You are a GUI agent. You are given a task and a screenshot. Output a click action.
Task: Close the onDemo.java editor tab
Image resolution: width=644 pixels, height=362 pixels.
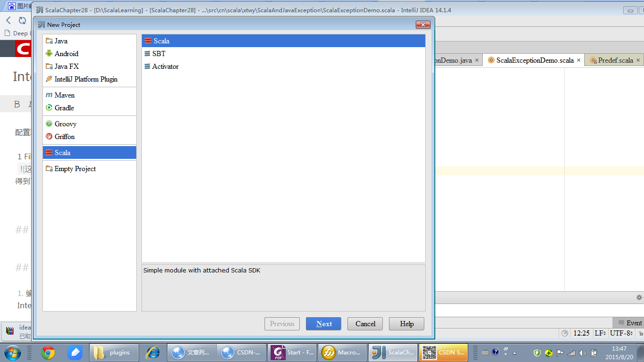point(477,60)
